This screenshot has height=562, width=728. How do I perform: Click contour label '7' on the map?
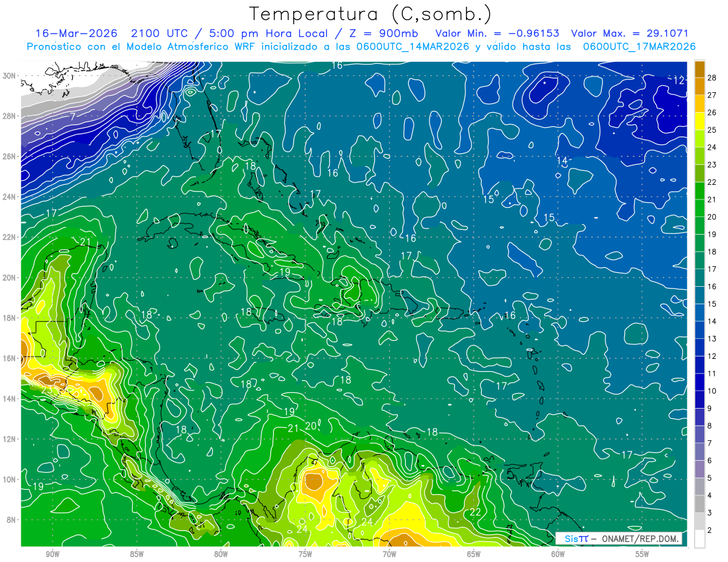coord(73,115)
